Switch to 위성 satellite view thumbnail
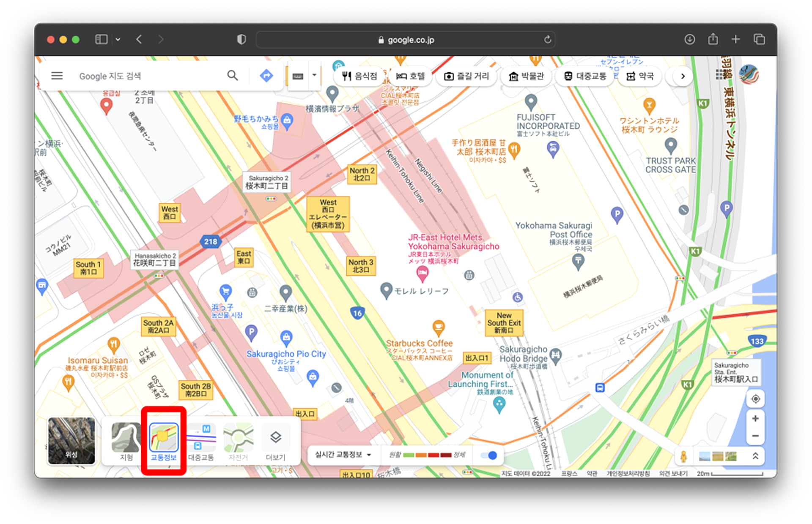This screenshot has height=524, width=812. [x=71, y=440]
